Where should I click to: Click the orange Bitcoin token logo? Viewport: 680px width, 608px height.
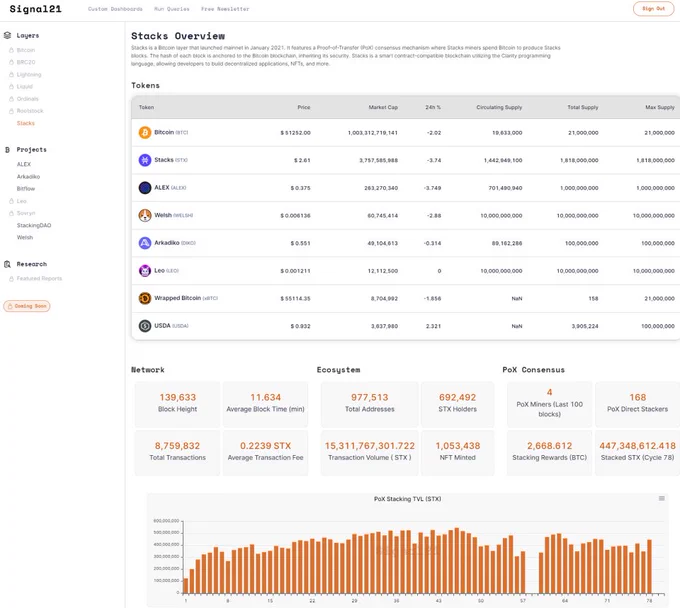coord(145,133)
